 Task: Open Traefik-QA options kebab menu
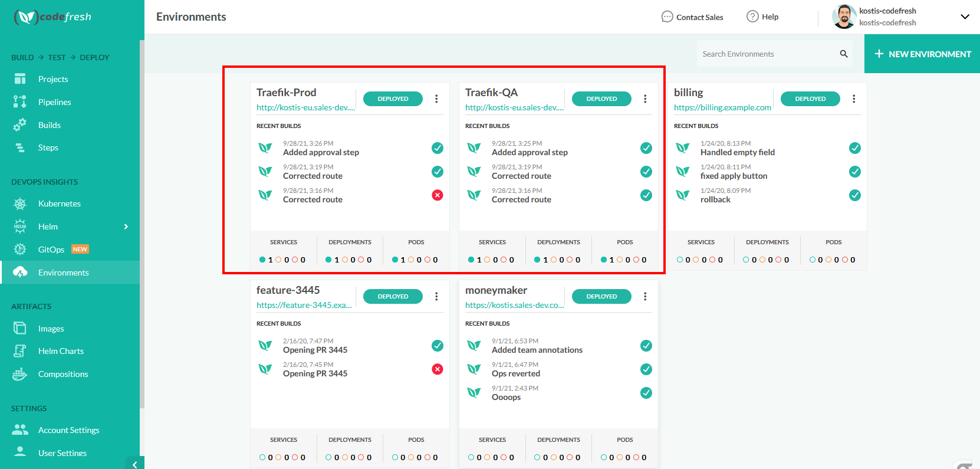pos(645,99)
